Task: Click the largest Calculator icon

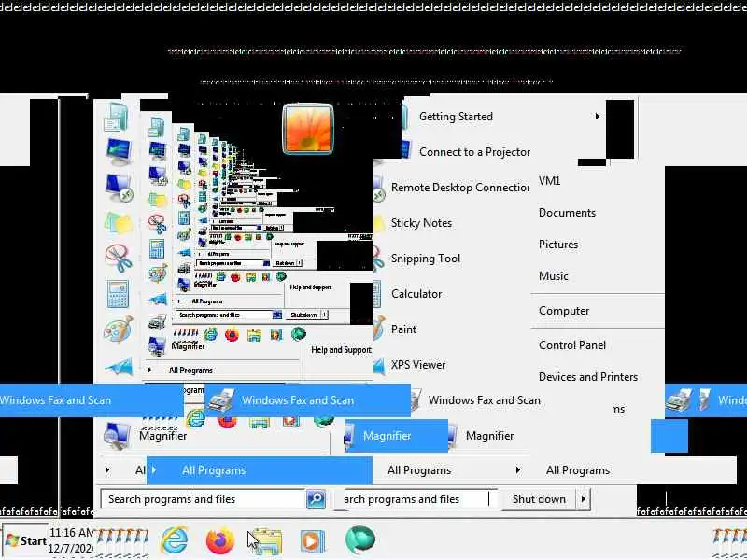Action: click(118, 294)
